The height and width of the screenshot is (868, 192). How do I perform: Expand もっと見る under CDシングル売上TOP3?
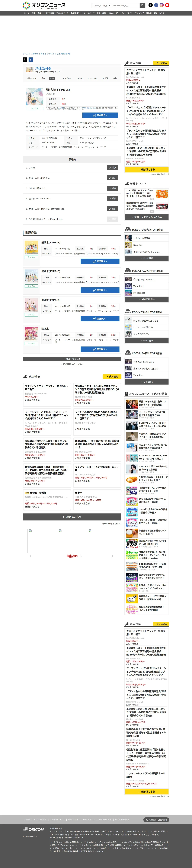click(x=147, y=340)
